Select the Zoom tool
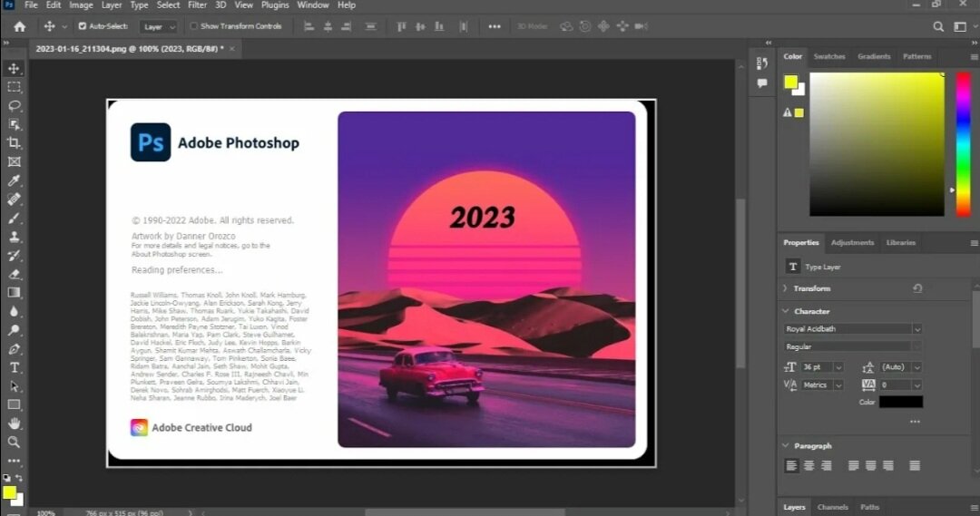Screen dimensions: 980x516 [14, 442]
